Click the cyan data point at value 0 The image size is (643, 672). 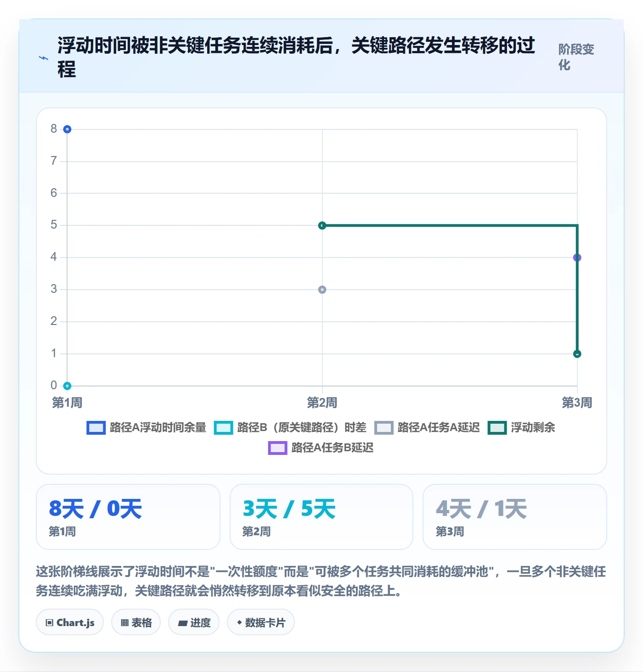[x=67, y=386]
